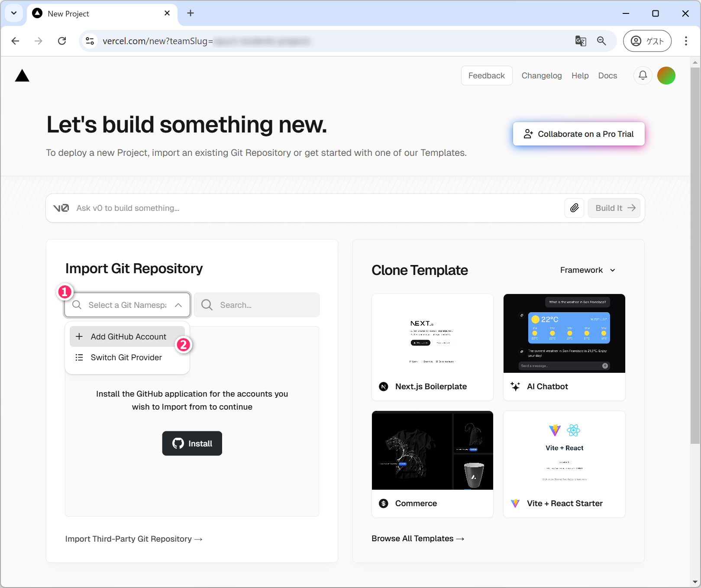Screen dimensions: 701x588
Task: Click the browser translate page icon
Action: pos(580,41)
